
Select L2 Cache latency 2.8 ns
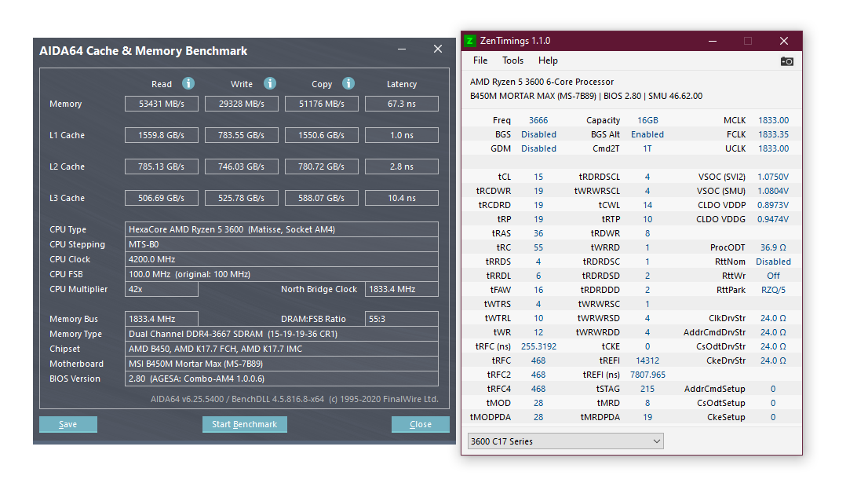[401, 166]
